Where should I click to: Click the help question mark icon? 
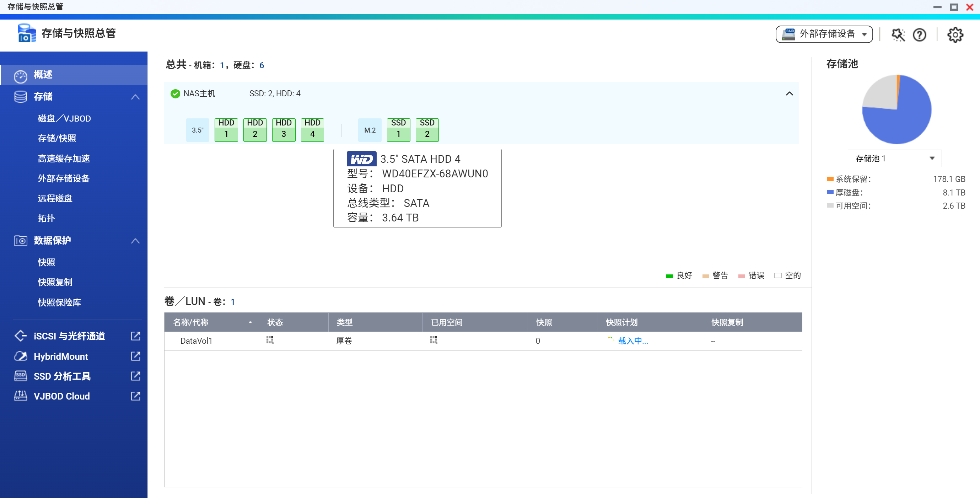coord(919,34)
